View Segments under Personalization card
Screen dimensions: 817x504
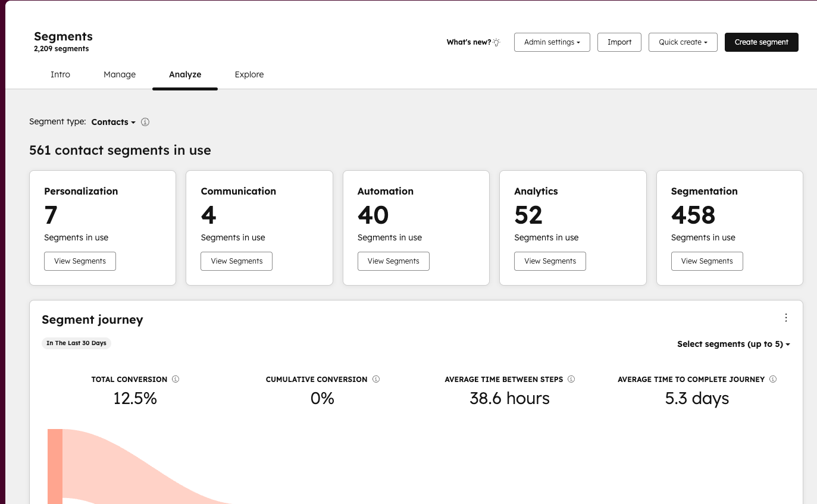point(80,261)
